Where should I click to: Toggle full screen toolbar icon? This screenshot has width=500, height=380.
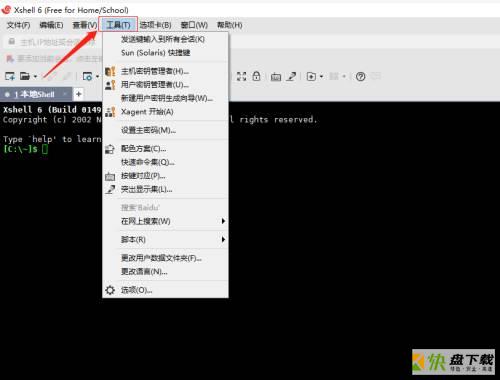tap(242, 76)
